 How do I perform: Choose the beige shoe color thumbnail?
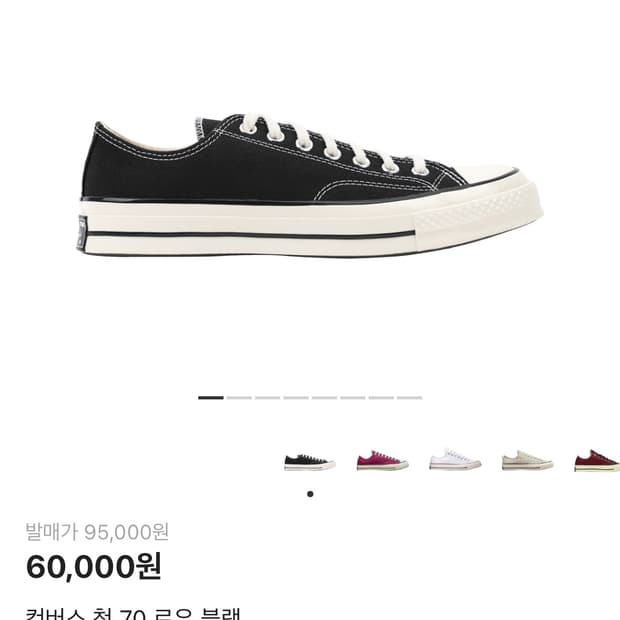527,461
